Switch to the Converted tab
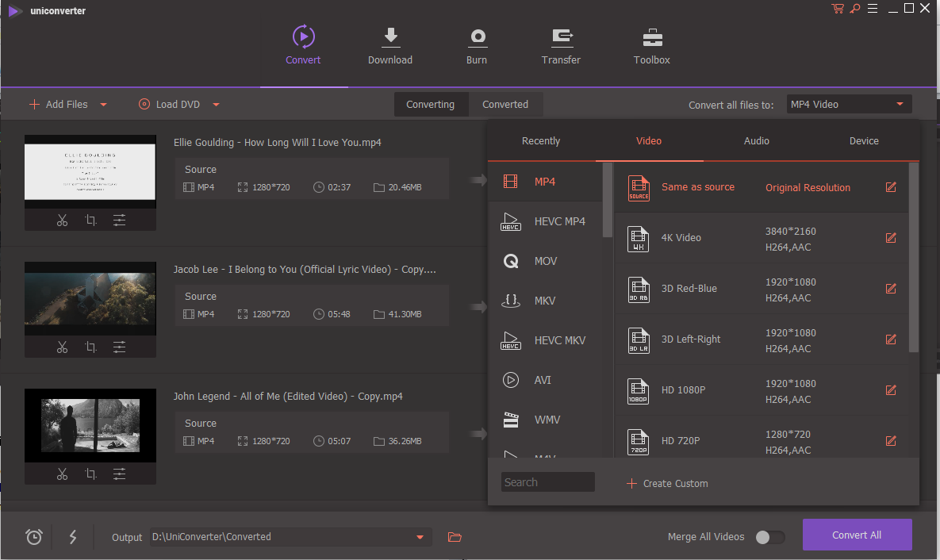This screenshot has width=940, height=560. (505, 105)
